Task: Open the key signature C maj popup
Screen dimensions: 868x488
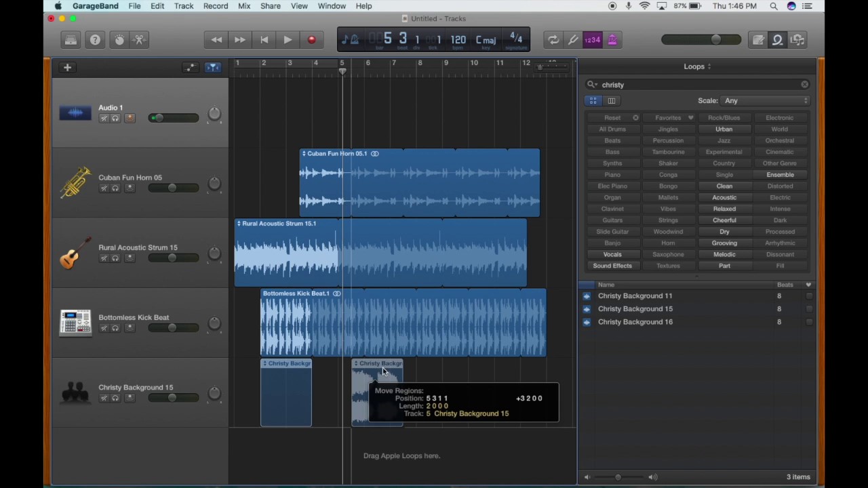Action: click(x=486, y=40)
